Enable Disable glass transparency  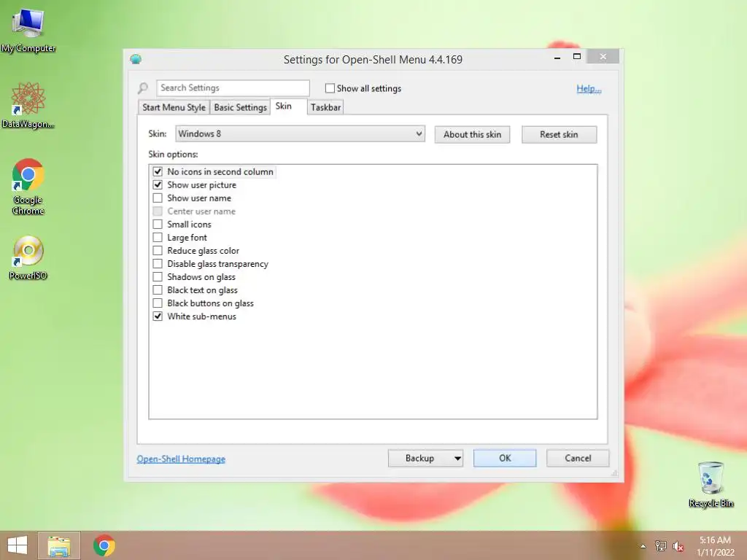click(x=158, y=264)
